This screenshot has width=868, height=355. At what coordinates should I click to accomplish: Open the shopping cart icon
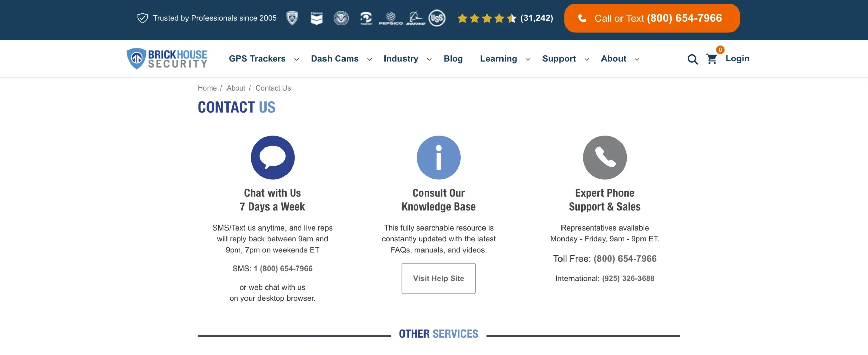tap(712, 59)
